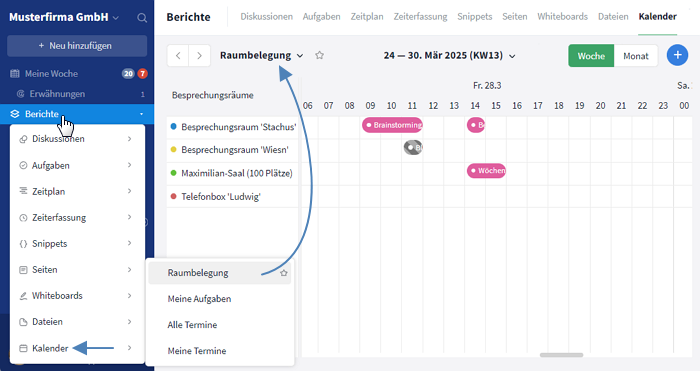Click the Seiten page icon
This screenshot has width=700, height=371.
tap(23, 270)
